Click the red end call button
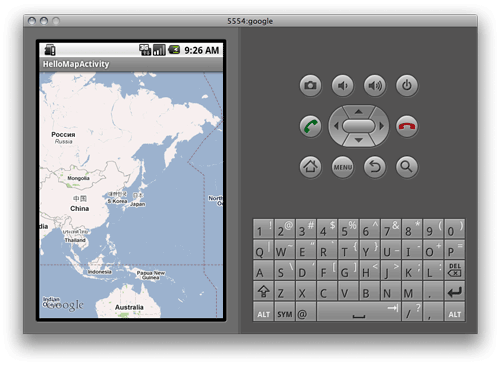The image size is (500, 365). point(407,126)
